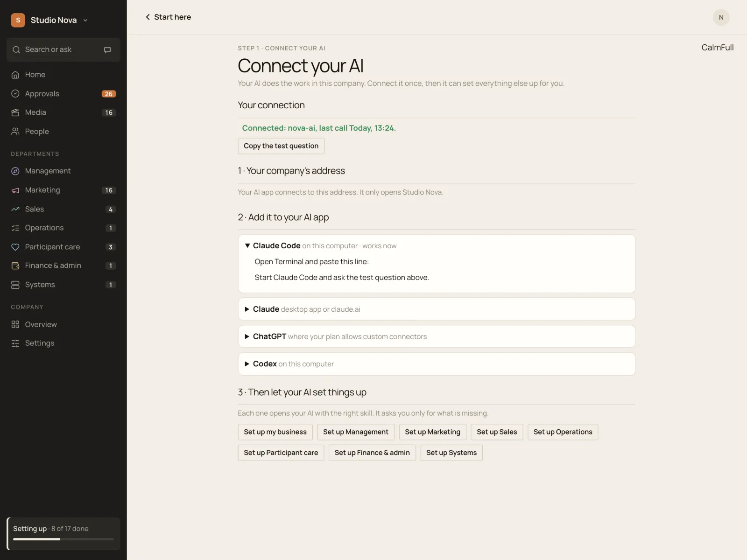The height and width of the screenshot is (560, 747).
Task: Click the Approvals checkmark icon
Action: tap(15, 94)
